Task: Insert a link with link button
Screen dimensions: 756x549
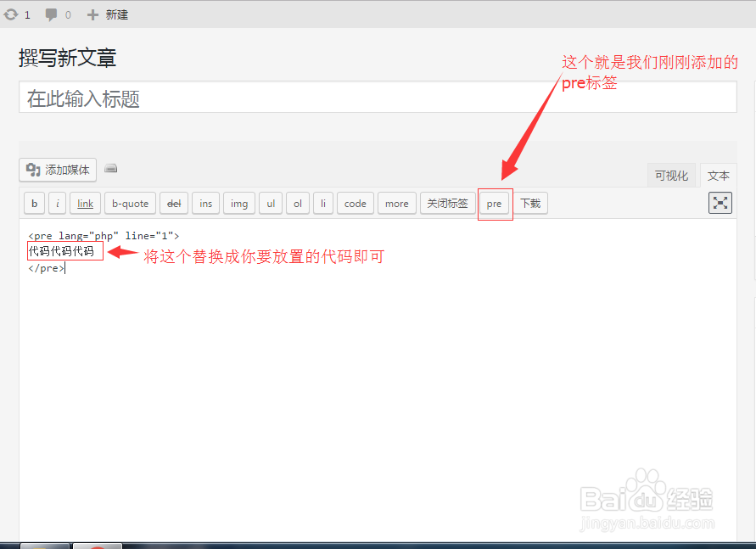Action: (86, 204)
